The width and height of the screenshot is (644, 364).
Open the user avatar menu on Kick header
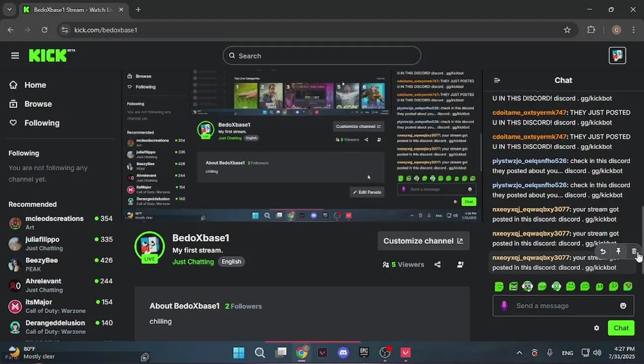click(617, 55)
